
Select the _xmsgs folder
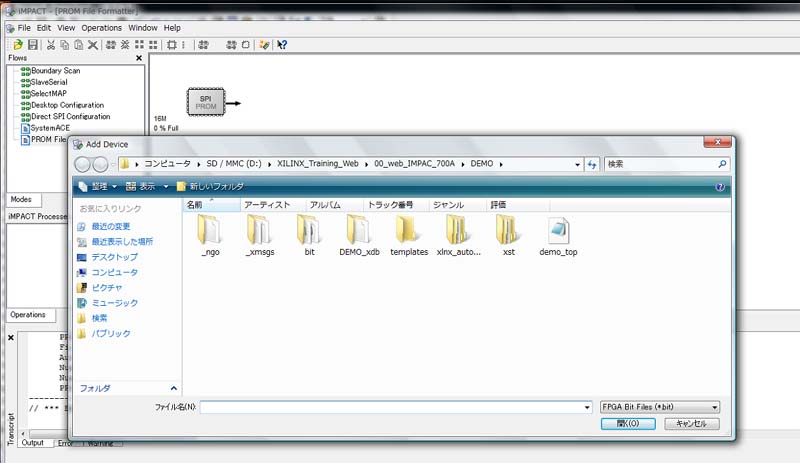(x=260, y=235)
